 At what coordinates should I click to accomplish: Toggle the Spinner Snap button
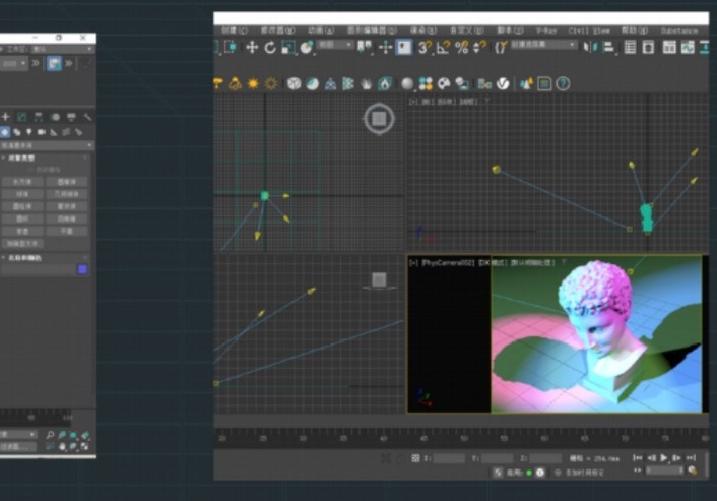(x=479, y=48)
